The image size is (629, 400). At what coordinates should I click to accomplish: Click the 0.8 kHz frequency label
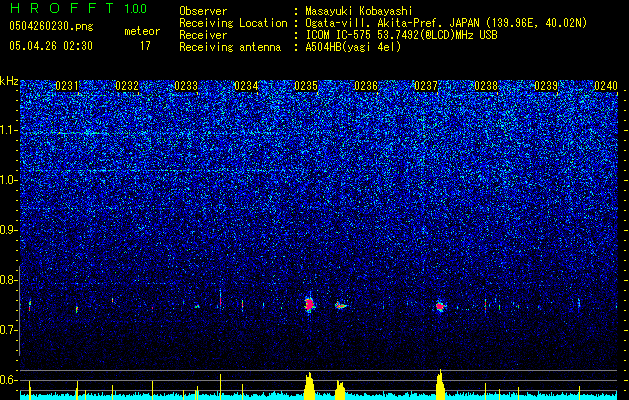[9, 280]
